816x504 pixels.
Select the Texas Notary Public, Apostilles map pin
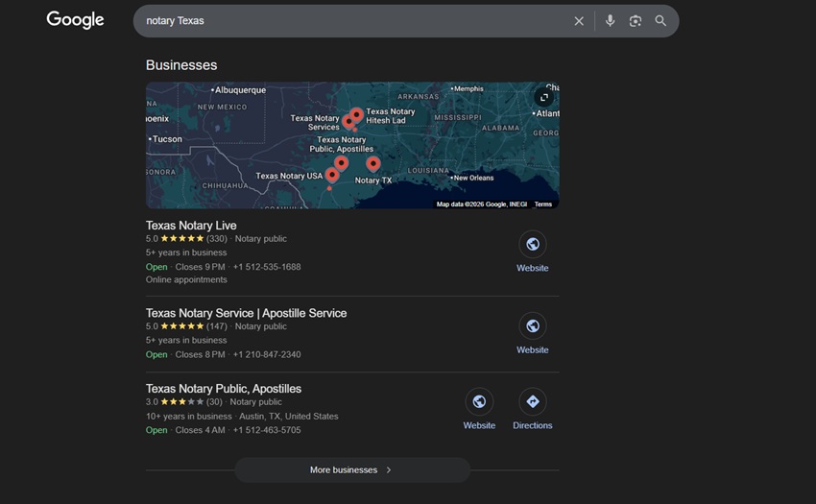pyautogui.click(x=342, y=163)
